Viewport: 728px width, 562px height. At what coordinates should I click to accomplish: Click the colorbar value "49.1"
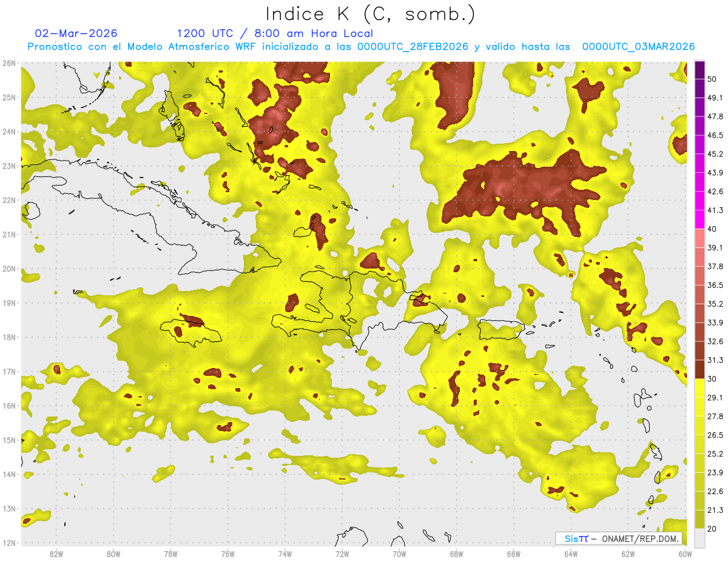point(715,98)
